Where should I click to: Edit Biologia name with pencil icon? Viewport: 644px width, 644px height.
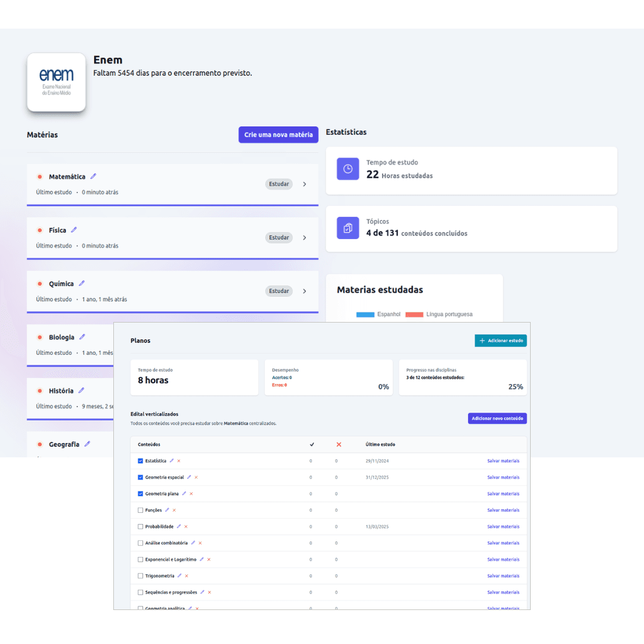coord(82,337)
